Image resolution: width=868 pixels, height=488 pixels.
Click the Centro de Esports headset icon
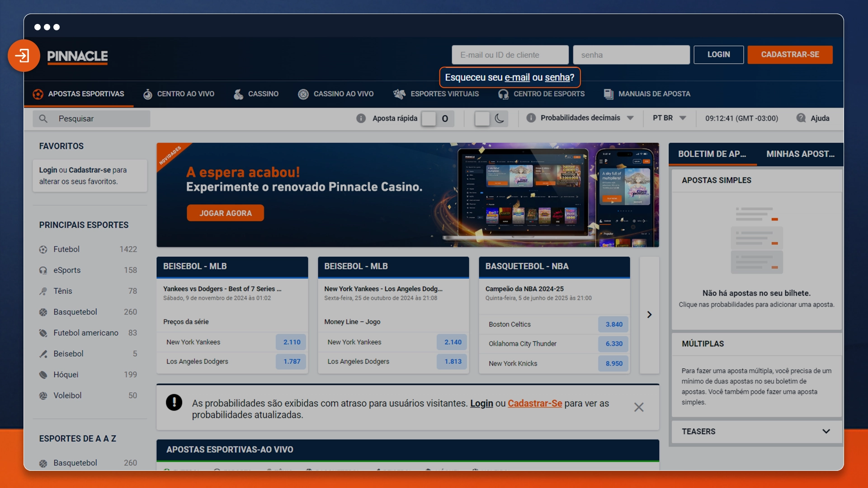[503, 94]
